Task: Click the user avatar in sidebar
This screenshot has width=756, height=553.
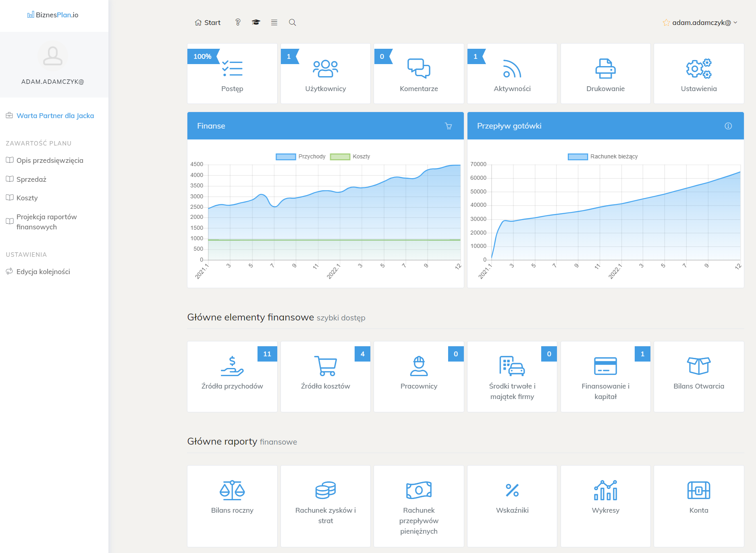Action: pyautogui.click(x=53, y=56)
